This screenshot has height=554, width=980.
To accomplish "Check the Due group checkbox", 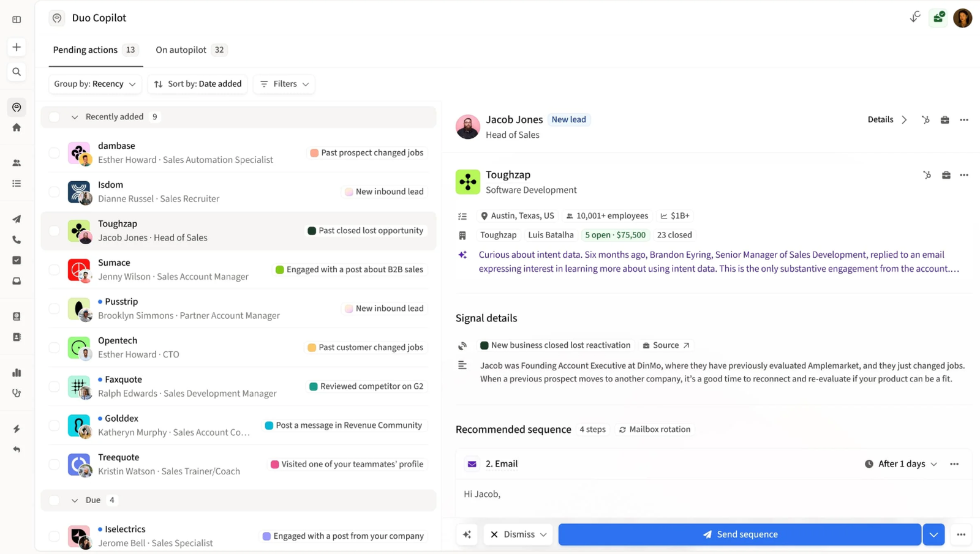I will pos(55,500).
